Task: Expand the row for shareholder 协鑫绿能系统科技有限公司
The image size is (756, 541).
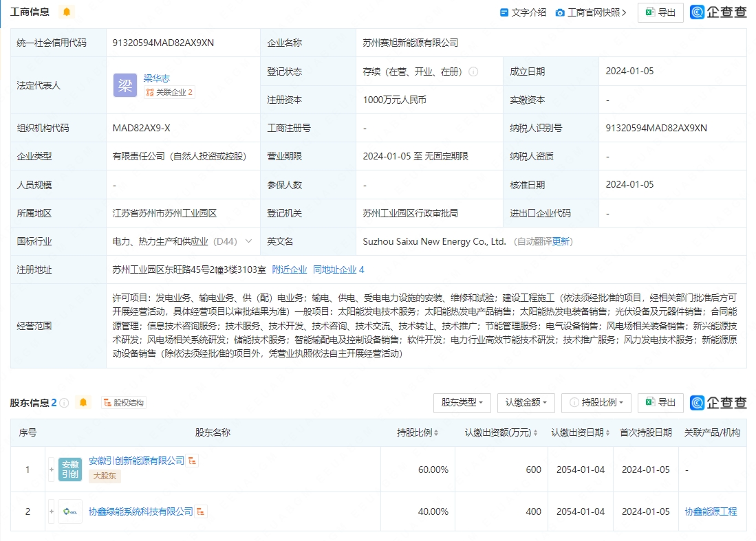Action: click(52, 512)
